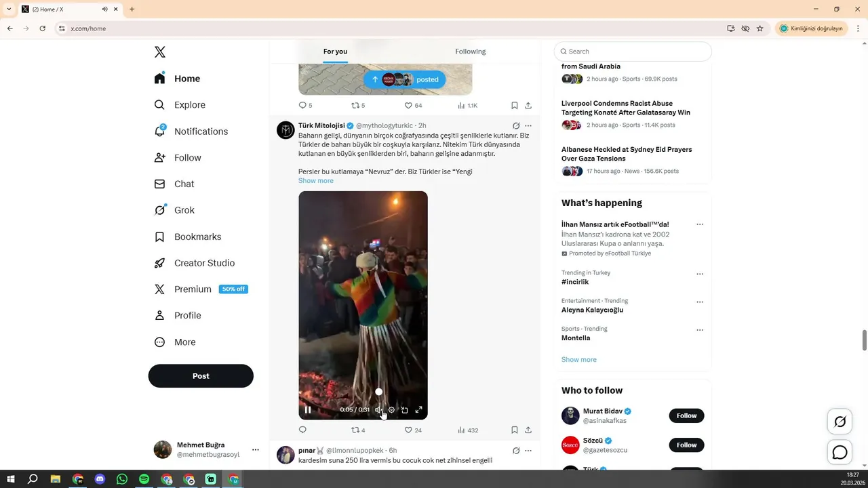Open Discord from the taskbar

tap(100, 479)
